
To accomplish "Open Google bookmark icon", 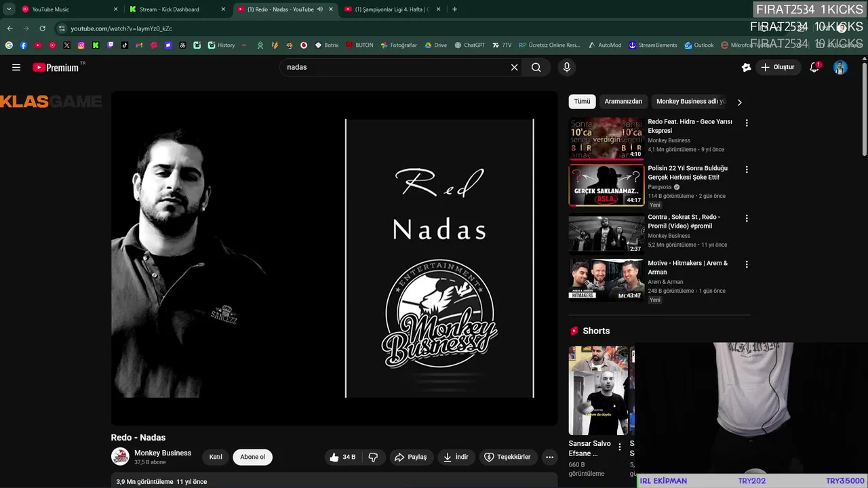I will coord(9,45).
